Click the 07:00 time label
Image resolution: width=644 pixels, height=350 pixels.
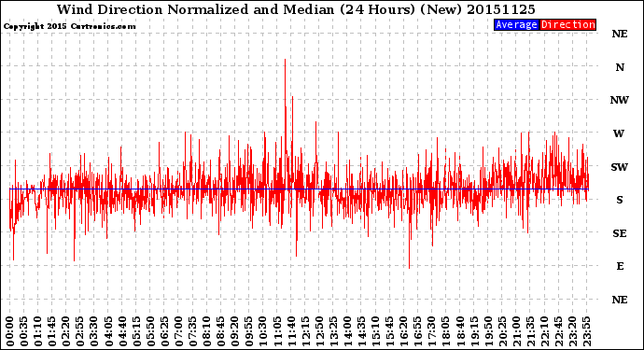[178, 331]
